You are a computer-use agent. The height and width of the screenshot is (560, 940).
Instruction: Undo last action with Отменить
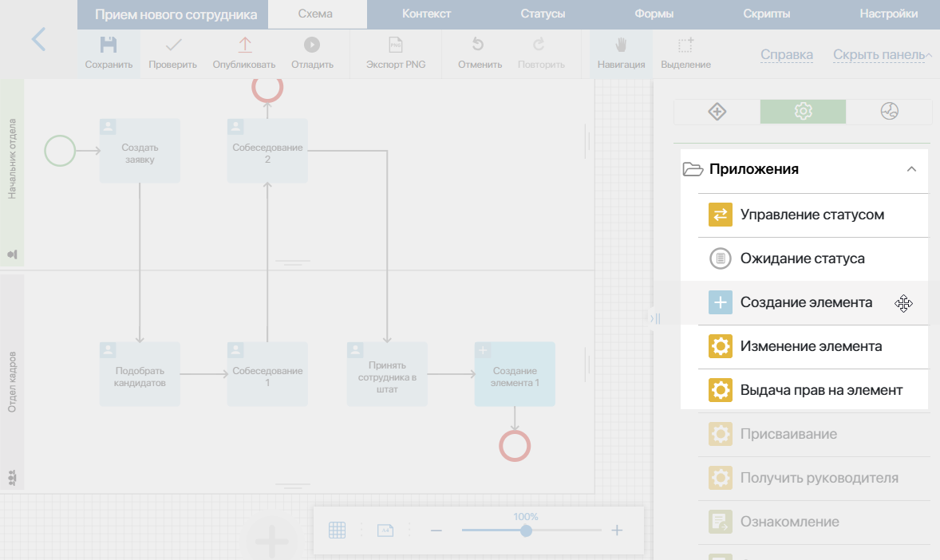[480, 53]
